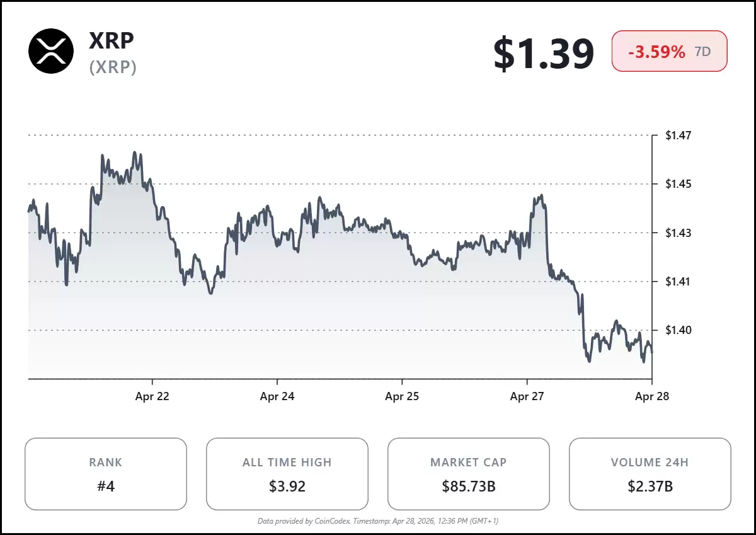Open the Market Cap $85.73B card
This screenshot has height=535, width=756.
tap(469, 473)
